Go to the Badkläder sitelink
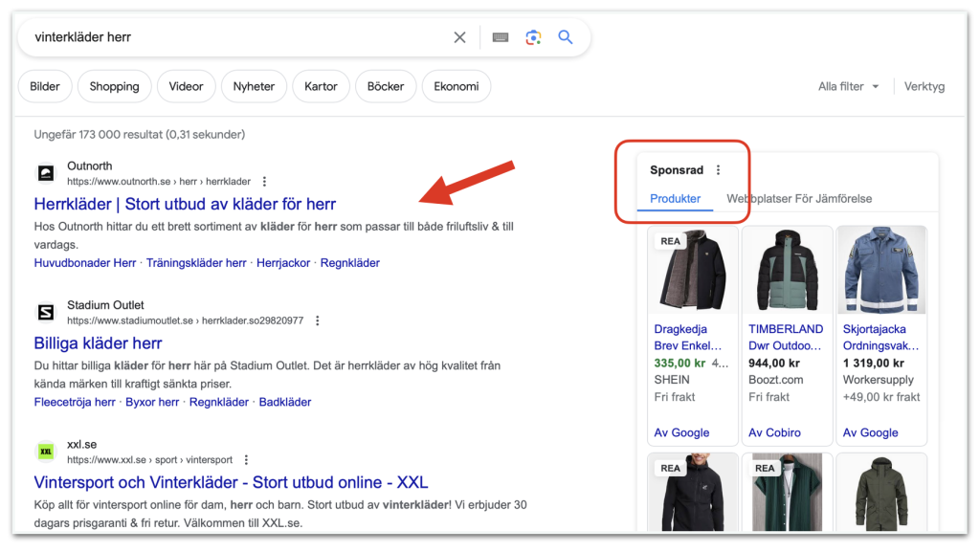This screenshot has height=552, width=980. 285,402
